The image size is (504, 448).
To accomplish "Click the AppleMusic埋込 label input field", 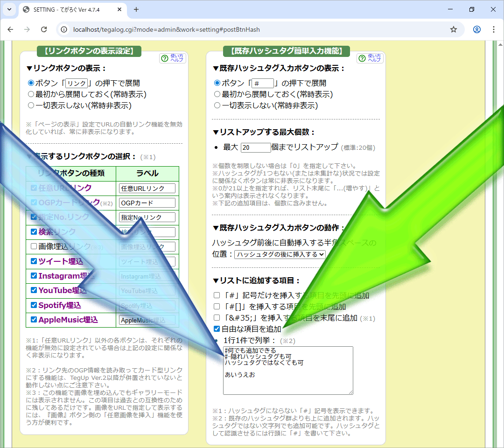I will point(147,320).
